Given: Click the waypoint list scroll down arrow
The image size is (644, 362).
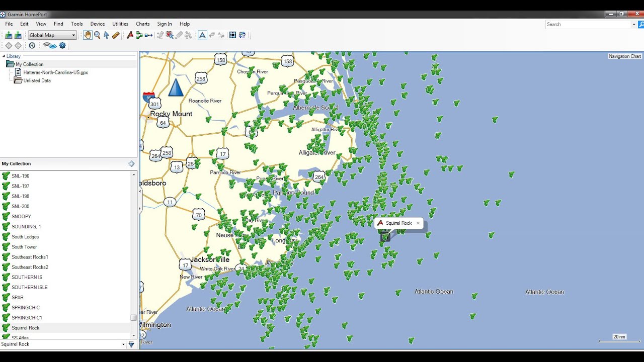Looking at the screenshot, I should [x=134, y=335].
